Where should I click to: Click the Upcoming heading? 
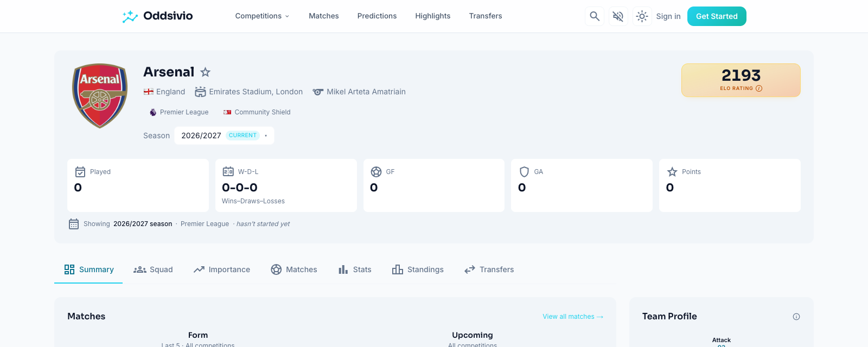click(473, 335)
